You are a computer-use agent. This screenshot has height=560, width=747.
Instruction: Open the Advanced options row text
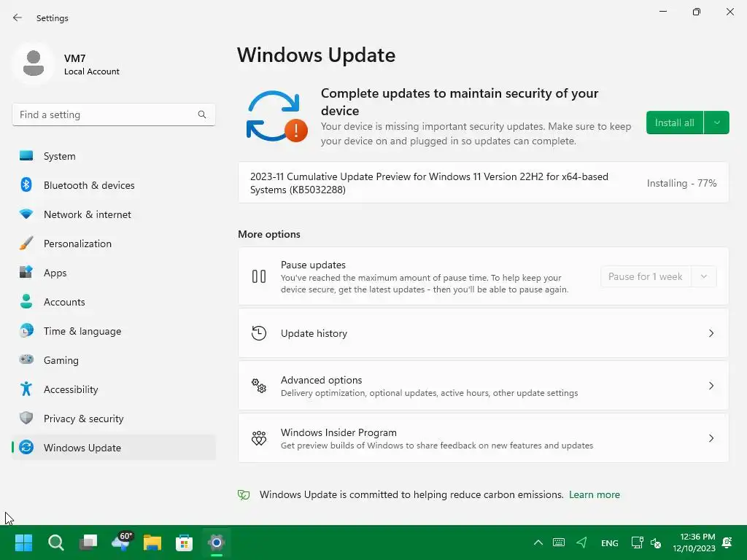pyautogui.click(x=429, y=386)
